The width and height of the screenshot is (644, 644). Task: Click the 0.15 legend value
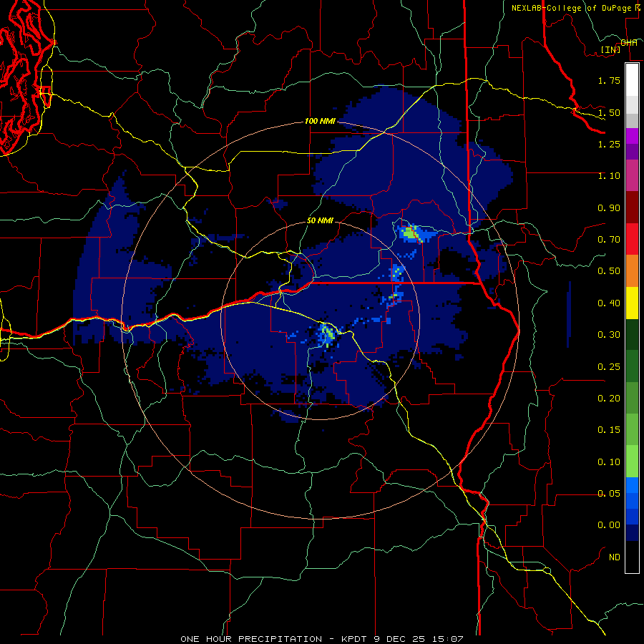pos(609,430)
